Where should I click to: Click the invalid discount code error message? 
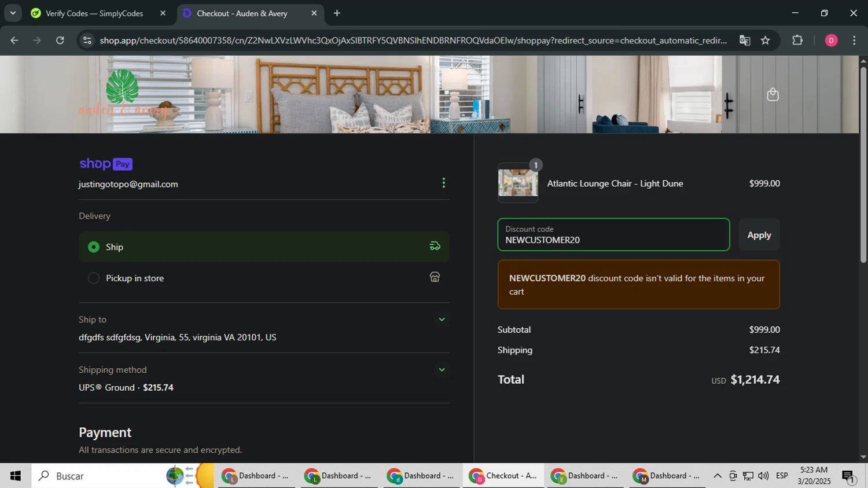pyautogui.click(x=638, y=285)
